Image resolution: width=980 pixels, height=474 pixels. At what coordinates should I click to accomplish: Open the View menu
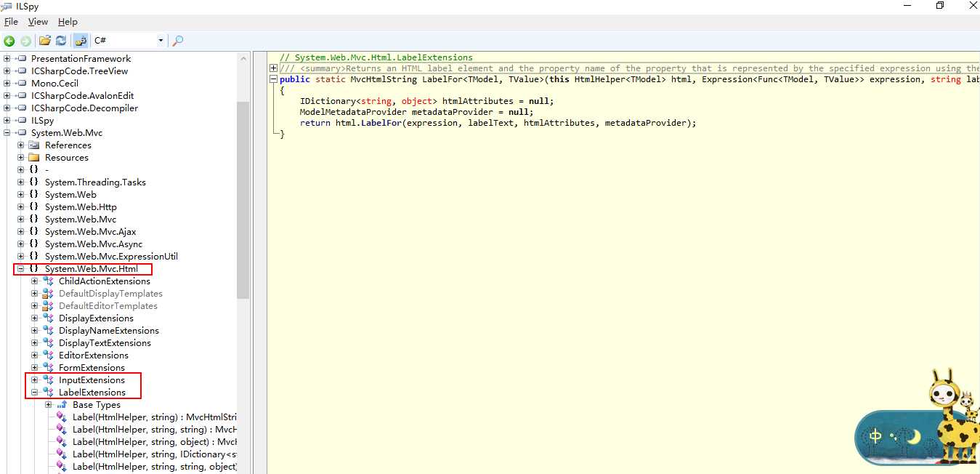(38, 22)
